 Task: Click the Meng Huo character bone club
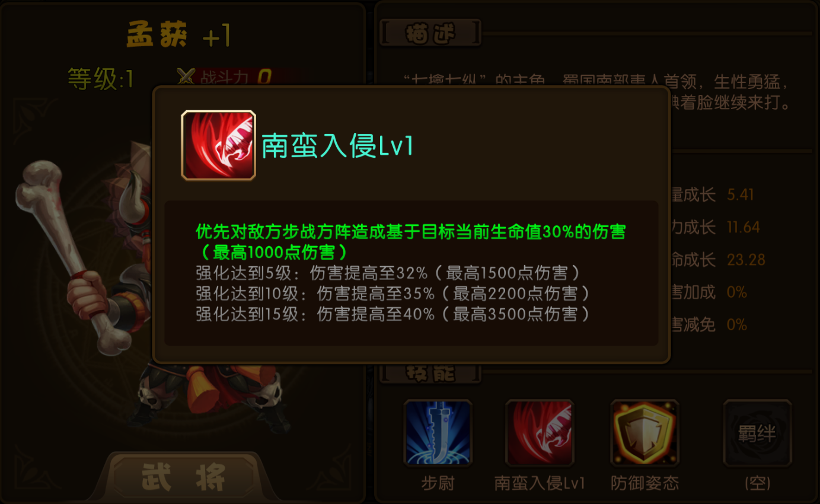(x=74, y=256)
